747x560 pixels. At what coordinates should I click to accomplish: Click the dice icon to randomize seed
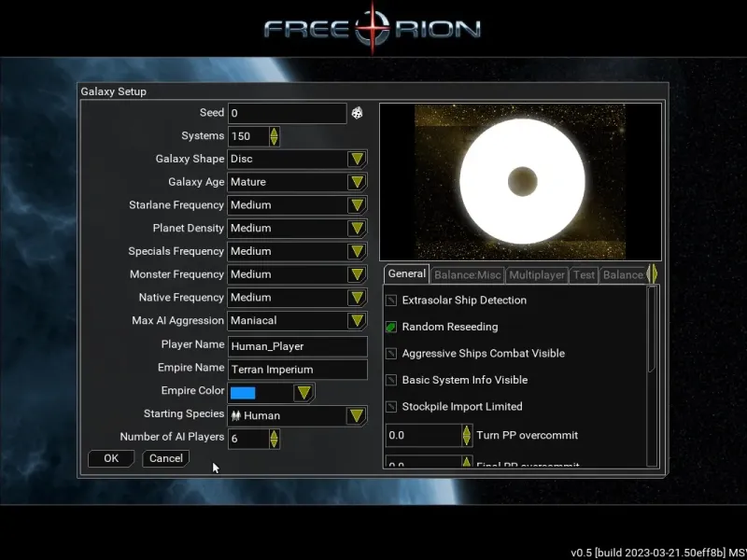[x=357, y=113]
